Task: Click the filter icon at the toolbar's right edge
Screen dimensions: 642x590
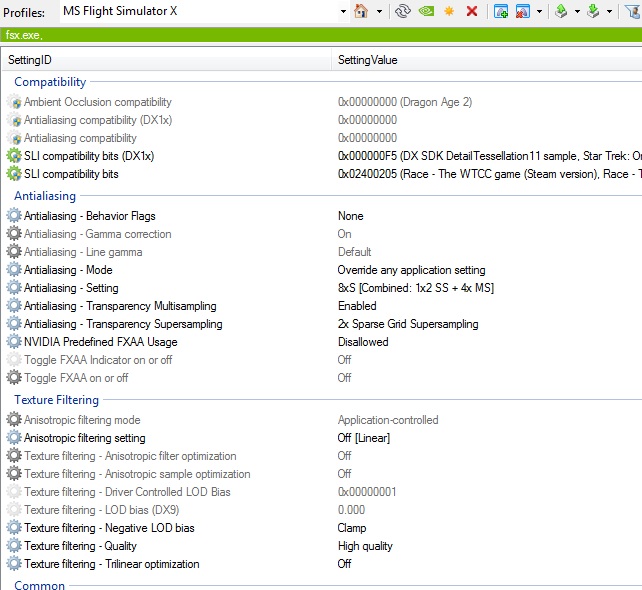Action: pyautogui.click(x=633, y=11)
